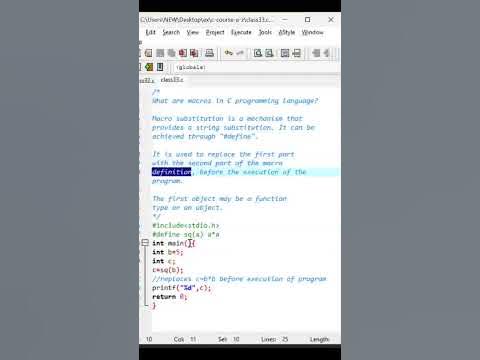The image size is (480, 360).
Task: Click 'achieved through "#define"' comment line
Action: (x=205, y=136)
